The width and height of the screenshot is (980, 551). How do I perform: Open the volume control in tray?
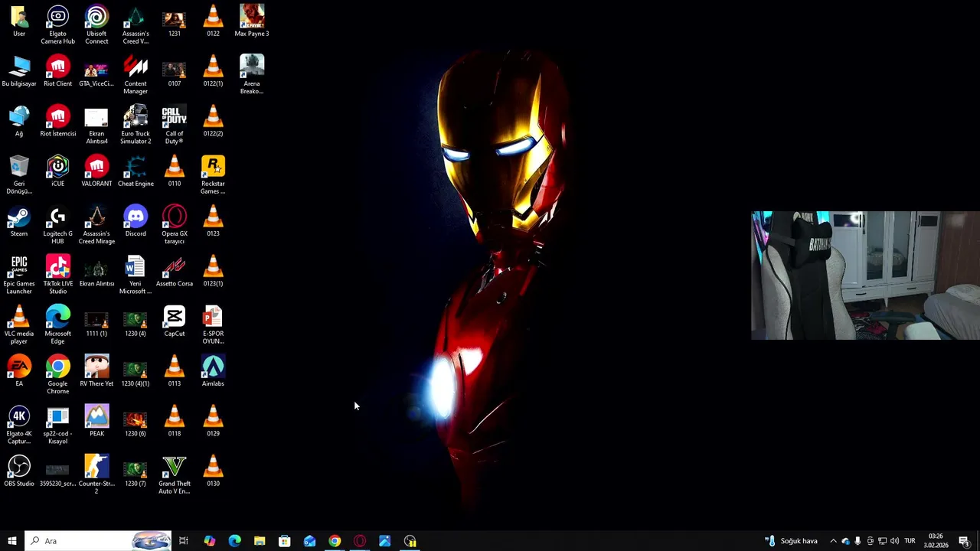(894, 541)
